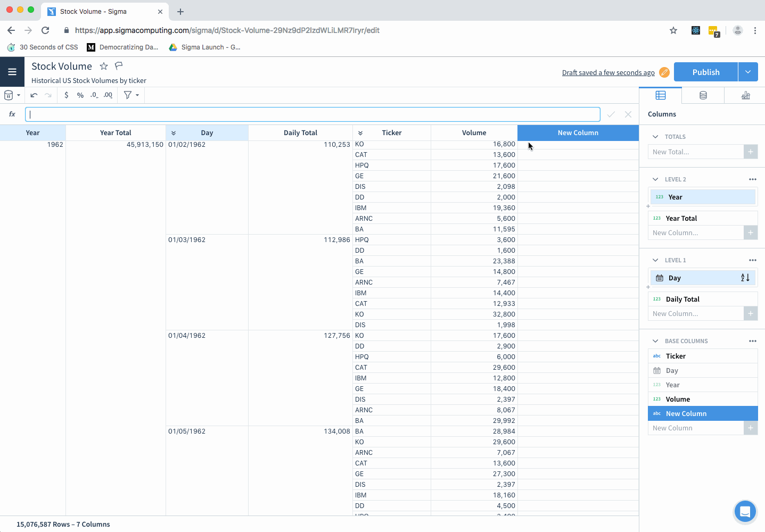Redo the last undone action

coord(48,95)
